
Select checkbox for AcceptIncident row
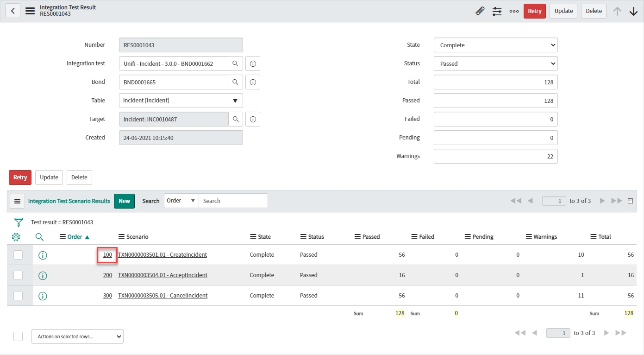[x=18, y=275]
